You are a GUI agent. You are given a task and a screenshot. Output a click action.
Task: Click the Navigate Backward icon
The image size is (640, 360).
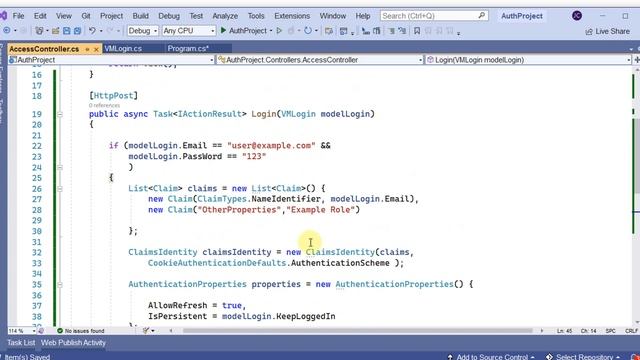7,31
